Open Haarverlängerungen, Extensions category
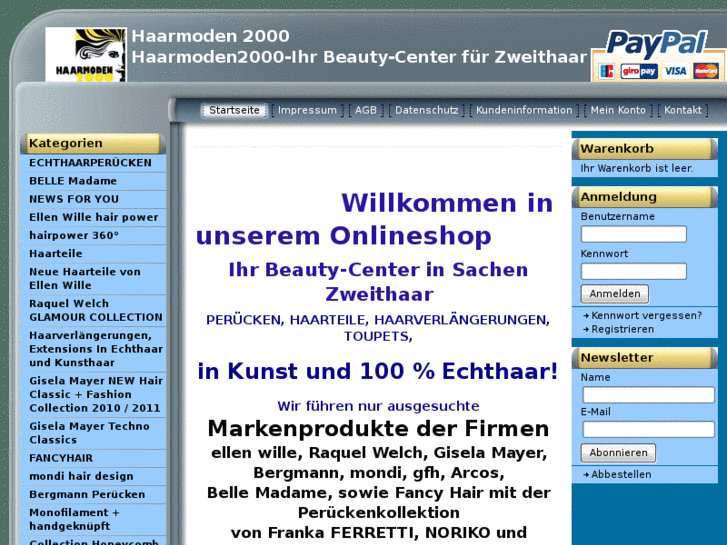Screen dimensions: 727x545 (93, 349)
